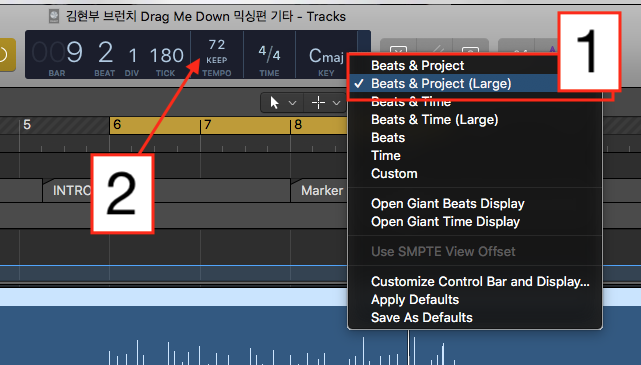Click the project document icon in title bar
The height and width of the screenshot is (365, 641).
54,16
